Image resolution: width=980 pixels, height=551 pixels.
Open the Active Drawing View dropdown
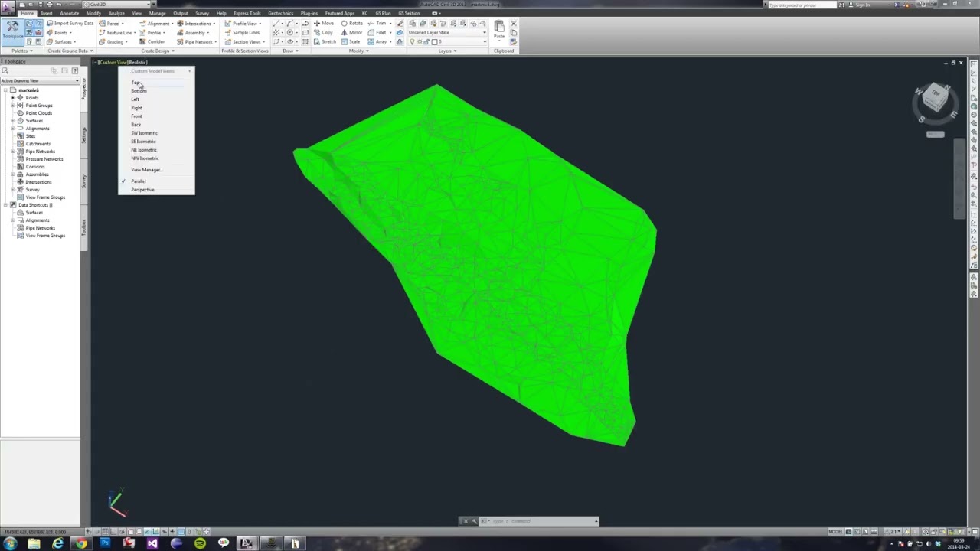click(39, 80)
